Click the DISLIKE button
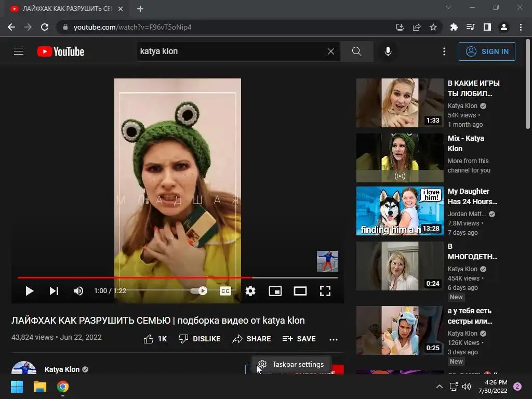Image resolution: width=532 pixels, height=399 pixels. point(199,339)
